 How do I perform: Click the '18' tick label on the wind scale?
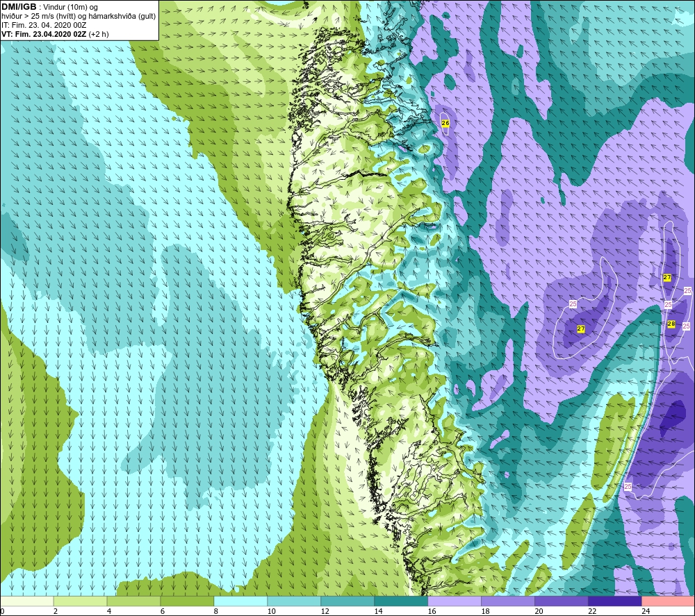[485, 611]
